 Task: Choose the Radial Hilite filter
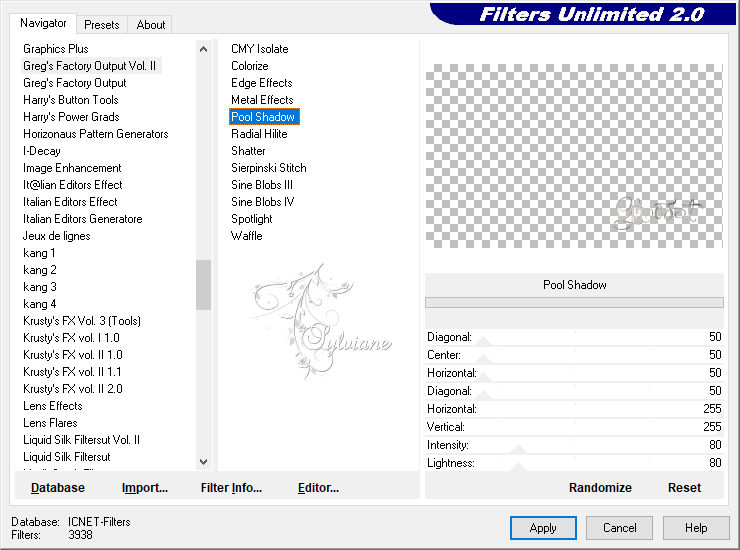pyautogui.click(x=259, y=134)
